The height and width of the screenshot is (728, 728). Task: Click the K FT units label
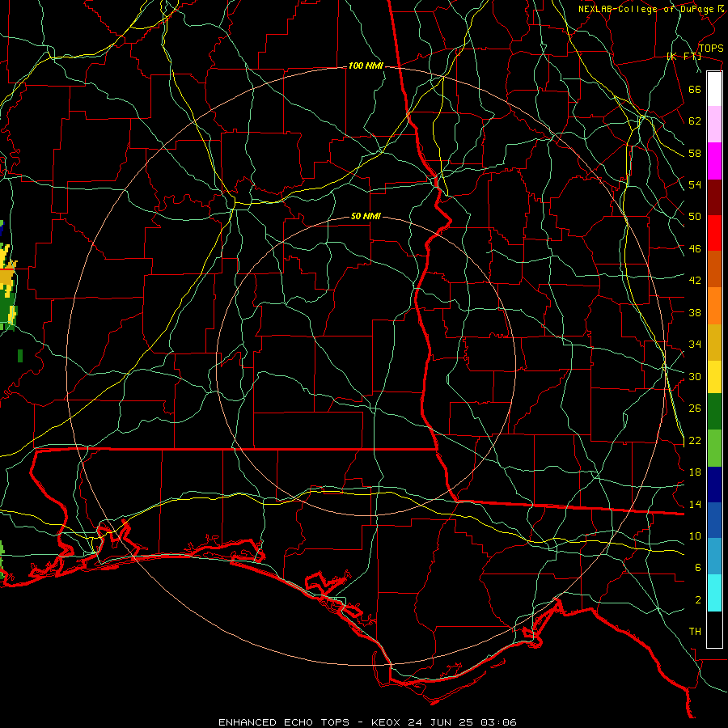[684, 57]
